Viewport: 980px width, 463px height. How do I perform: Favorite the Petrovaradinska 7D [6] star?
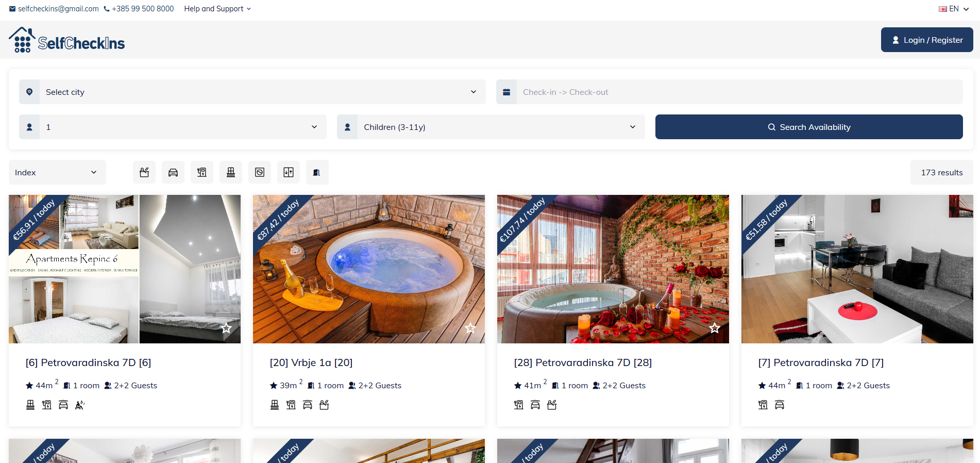coord(226,328)
